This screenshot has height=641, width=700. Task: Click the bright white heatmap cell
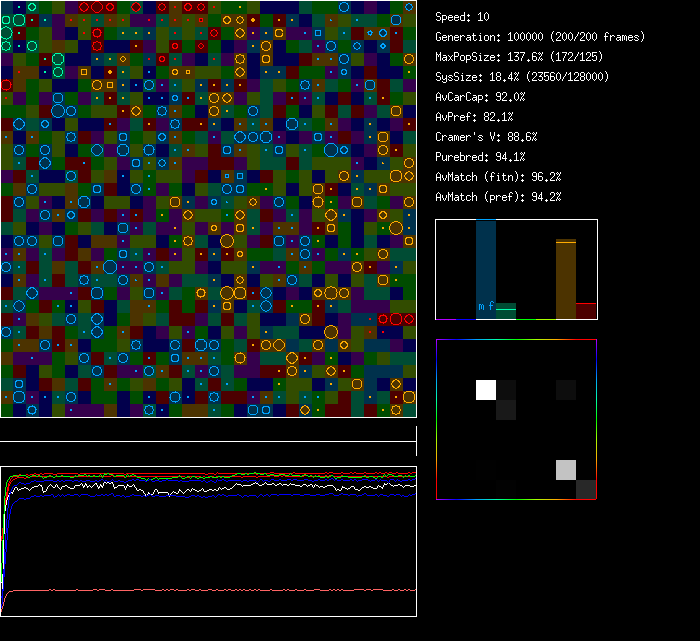[x=486, y=390]
